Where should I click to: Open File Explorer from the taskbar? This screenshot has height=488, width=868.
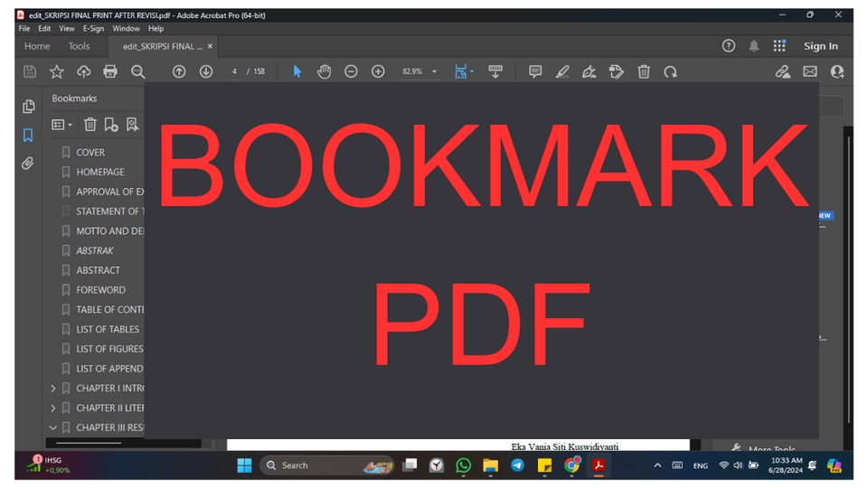coord(490,466)
